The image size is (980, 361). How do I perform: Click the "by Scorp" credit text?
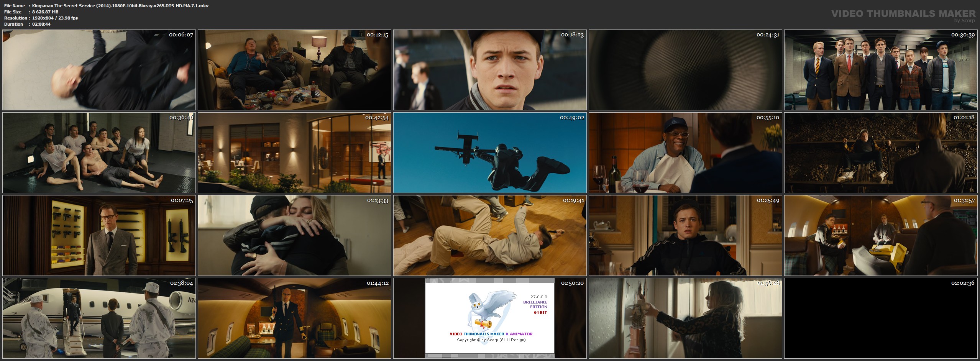tap(964, 21)
